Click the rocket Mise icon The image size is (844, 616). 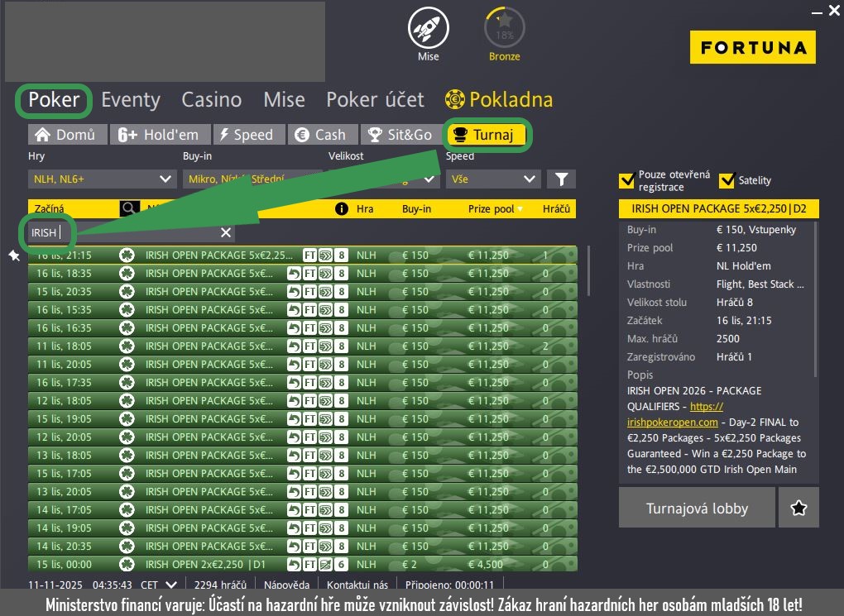tap(428, 28)
